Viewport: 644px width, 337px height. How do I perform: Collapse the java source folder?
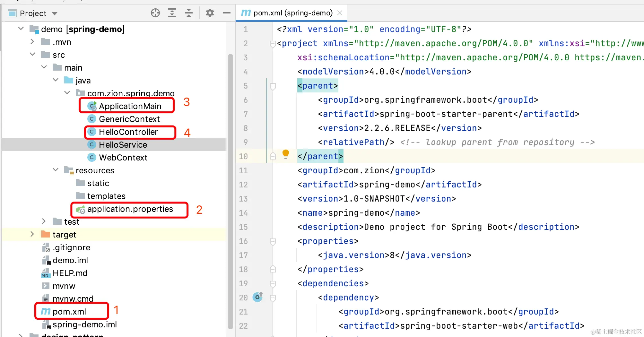(56, 80)
